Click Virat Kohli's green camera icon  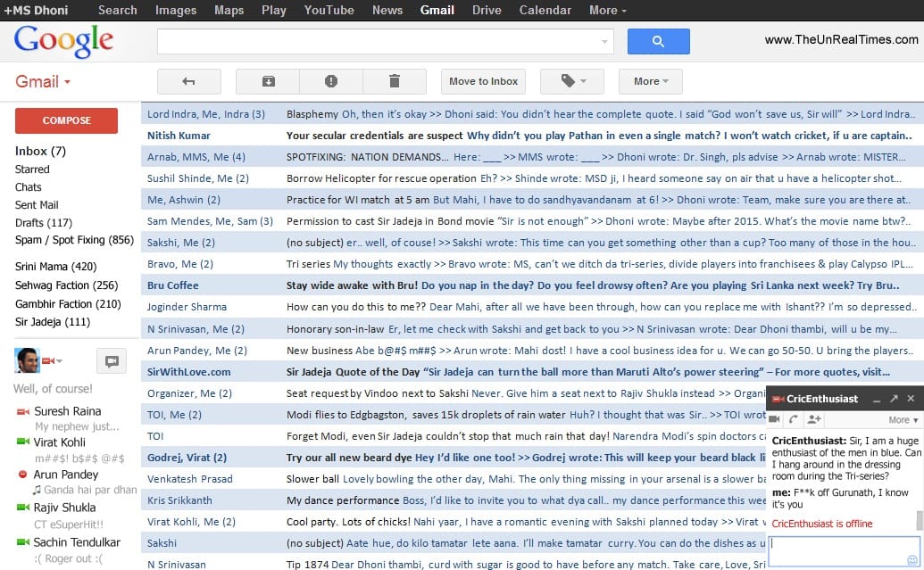click(x=23, y=442)
